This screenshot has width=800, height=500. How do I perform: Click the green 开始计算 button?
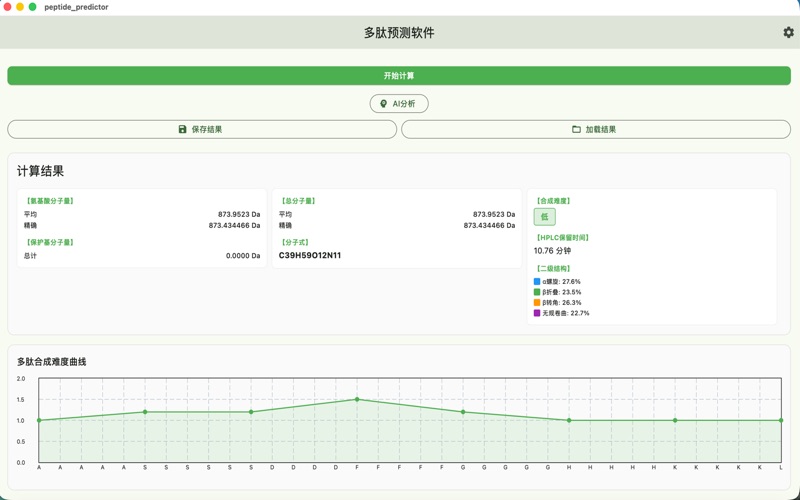[399, 76]
